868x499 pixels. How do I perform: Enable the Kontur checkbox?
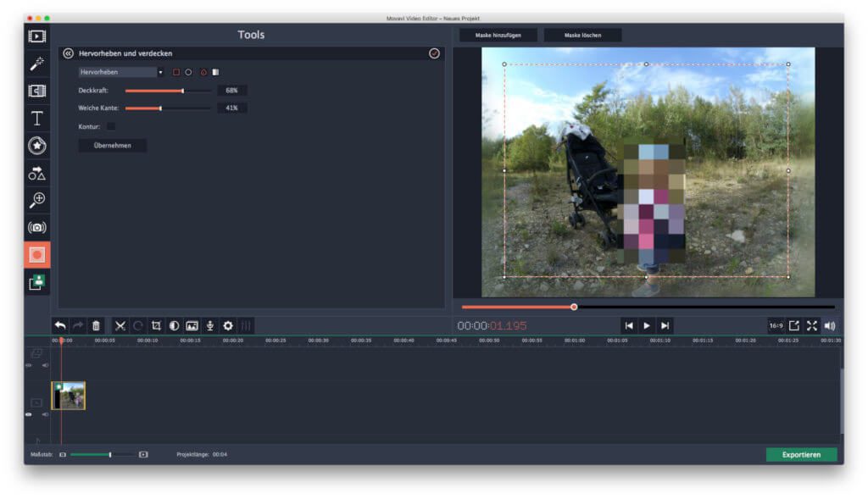click(x=110, y=126)
